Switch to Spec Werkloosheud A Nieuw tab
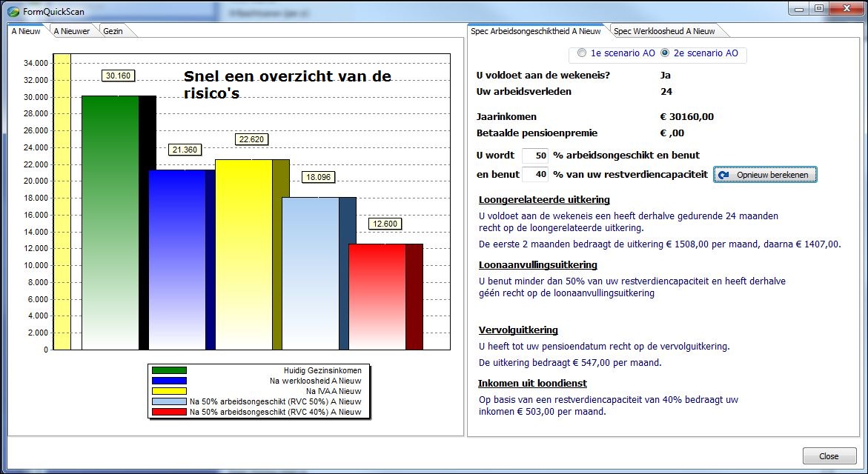The height and width of the screenshot is (474, 868). 664,32
